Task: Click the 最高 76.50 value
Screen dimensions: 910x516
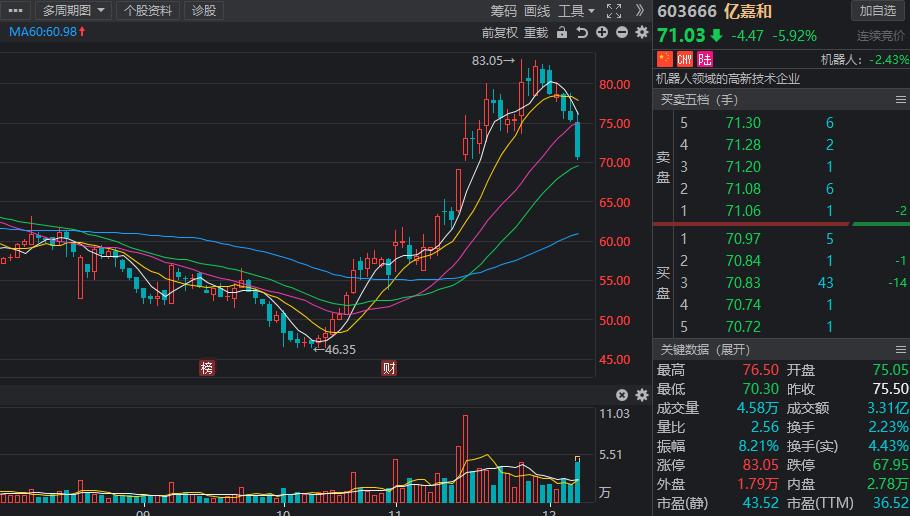Action: coord(760,370)
